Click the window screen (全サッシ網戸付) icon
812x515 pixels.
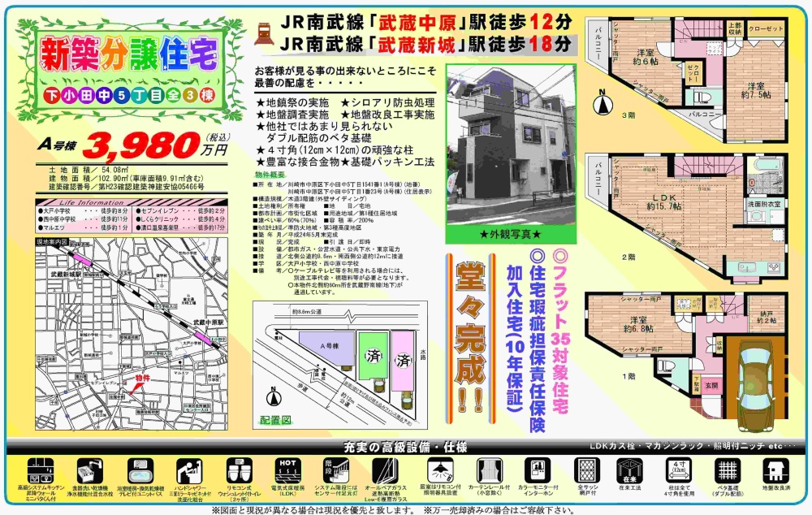point(587,470)
